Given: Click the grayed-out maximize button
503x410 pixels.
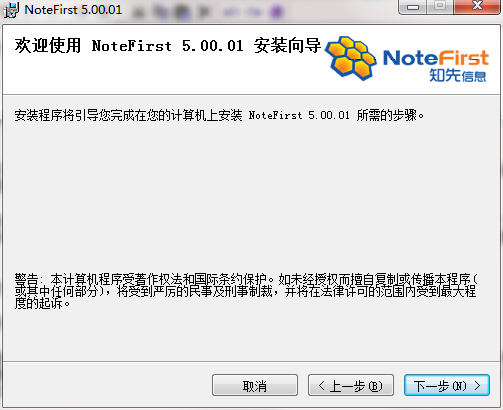Looking at the screenshot, I should [440, 6].
